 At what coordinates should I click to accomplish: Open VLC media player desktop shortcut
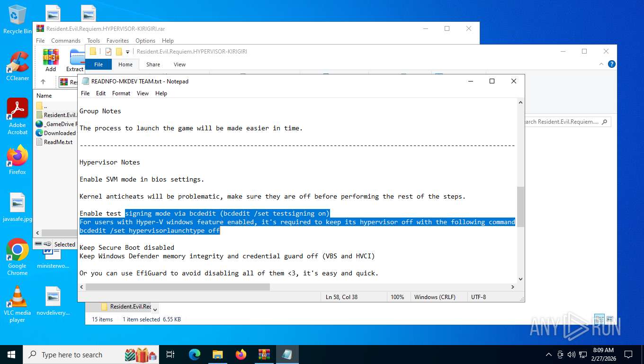(x=18, y=304)
